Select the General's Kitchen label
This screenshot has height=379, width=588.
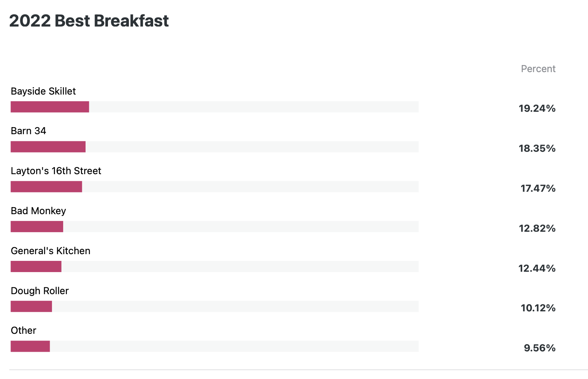pos(50,251)
